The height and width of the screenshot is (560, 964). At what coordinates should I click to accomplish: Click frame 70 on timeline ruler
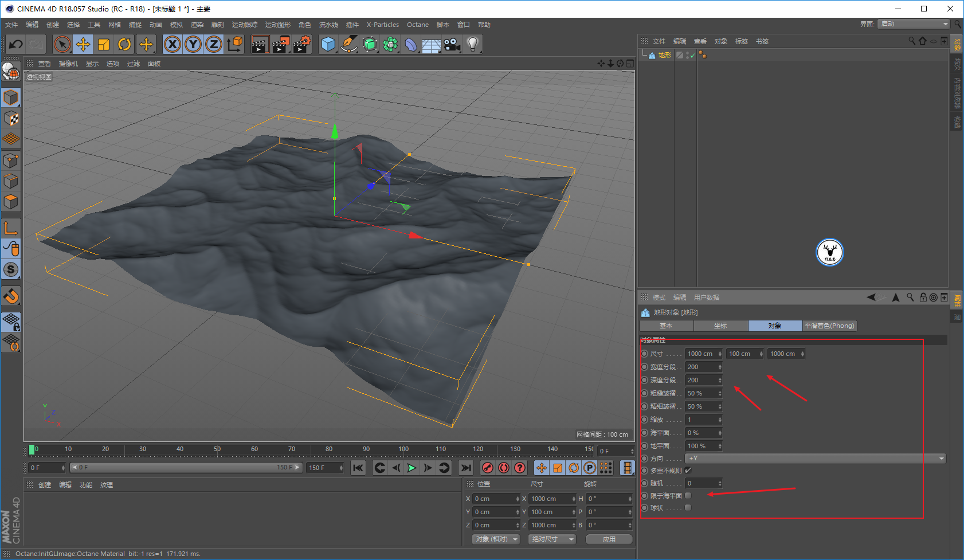(x=292, y=449)
